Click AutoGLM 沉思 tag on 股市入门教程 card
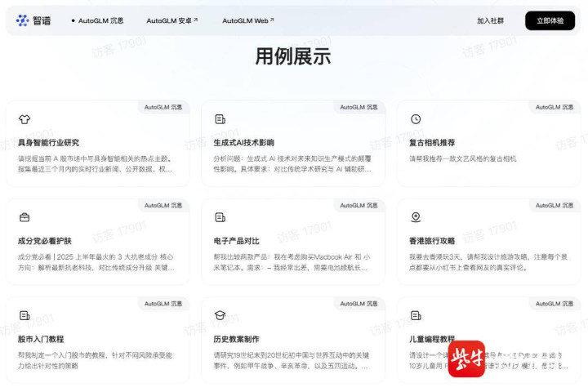 pyautogui.click(x=163, y=304)
